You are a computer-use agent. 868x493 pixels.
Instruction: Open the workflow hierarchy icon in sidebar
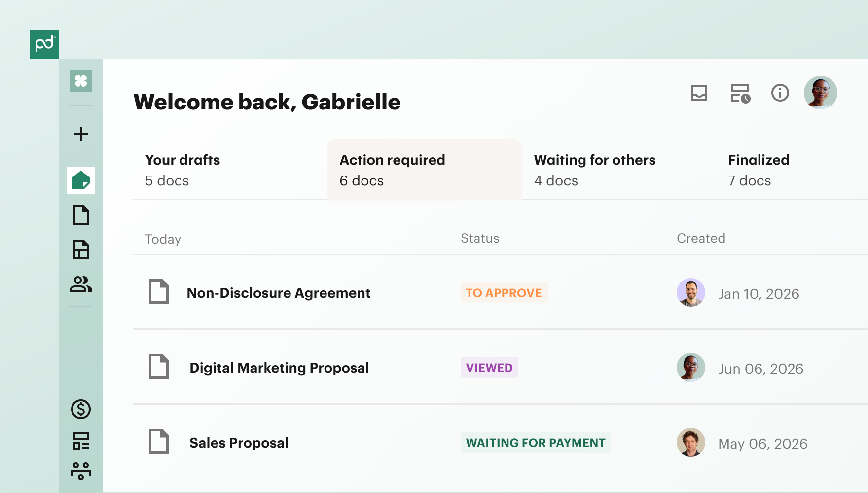pyautogui.click(x=81, y=471)
